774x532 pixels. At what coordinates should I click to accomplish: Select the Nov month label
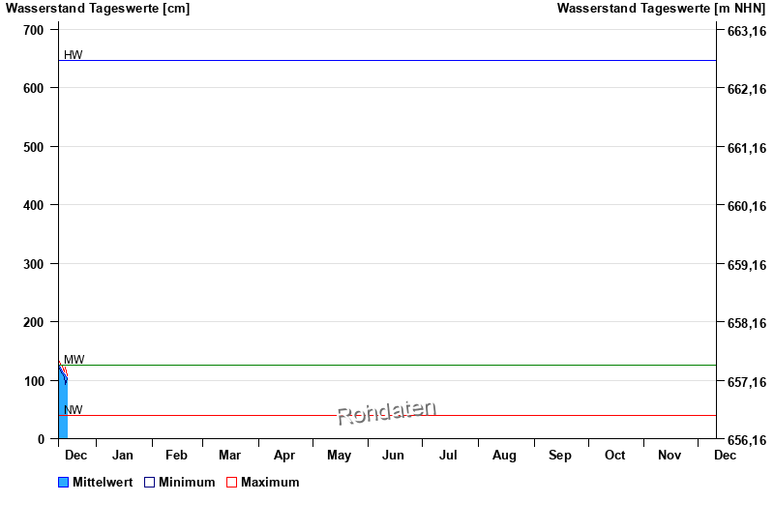click(x=670, y=456)
